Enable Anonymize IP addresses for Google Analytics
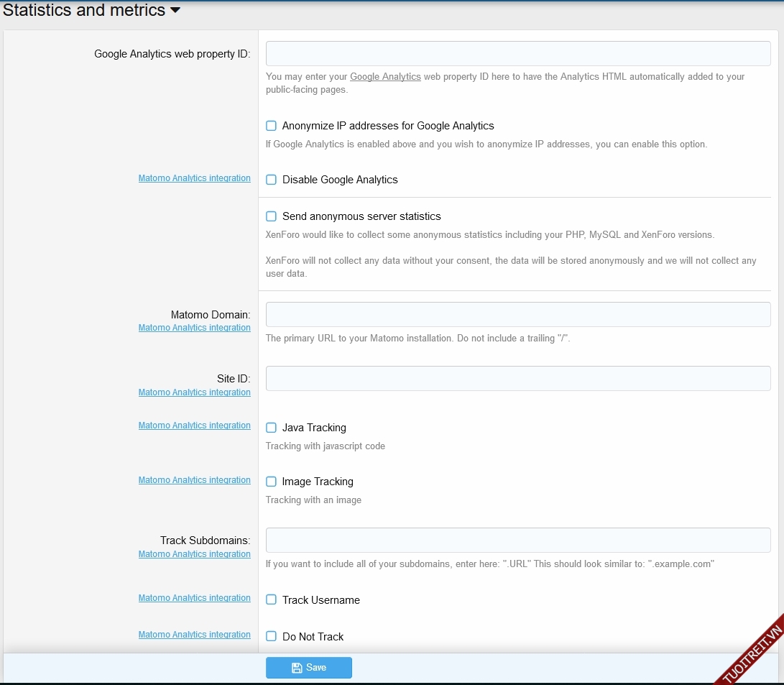 (271, 126)
